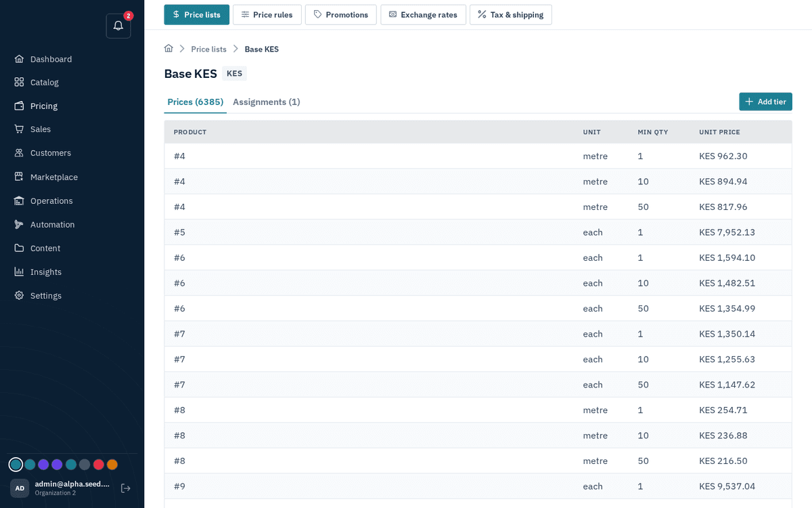Switch to the Assignments (1) tab
This screenshot has width=812, height=508.
point(267,102)
